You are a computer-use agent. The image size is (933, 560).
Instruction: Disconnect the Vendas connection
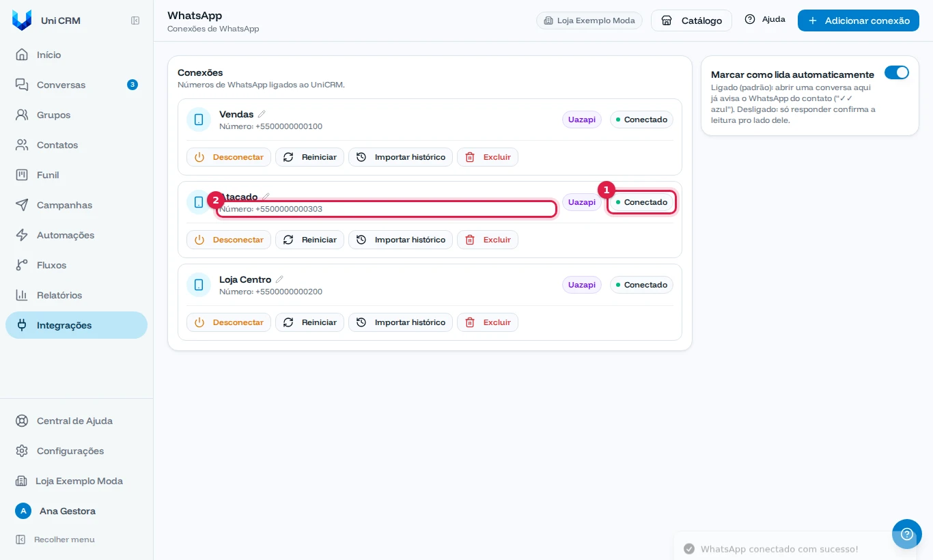point(229,157)
